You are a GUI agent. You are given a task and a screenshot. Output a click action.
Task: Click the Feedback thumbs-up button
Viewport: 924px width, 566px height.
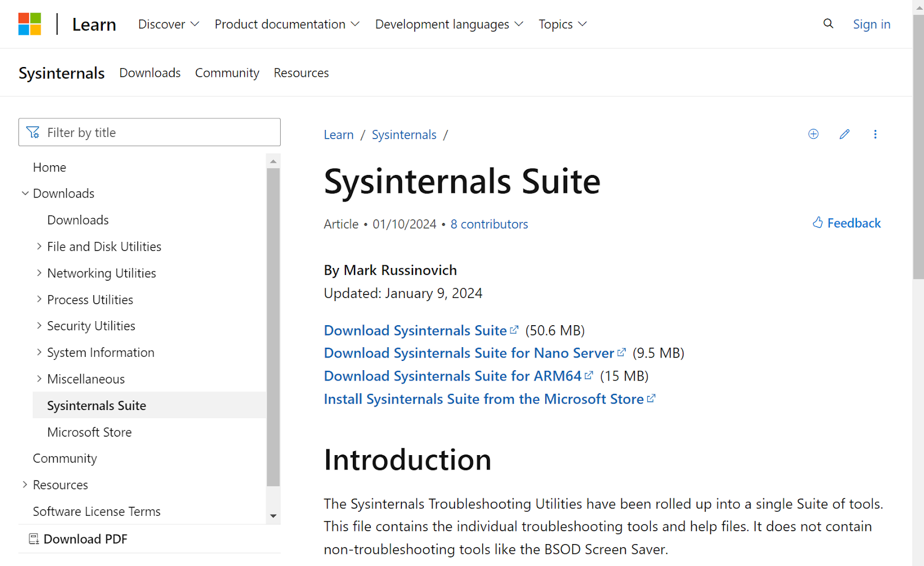(847, 223)
